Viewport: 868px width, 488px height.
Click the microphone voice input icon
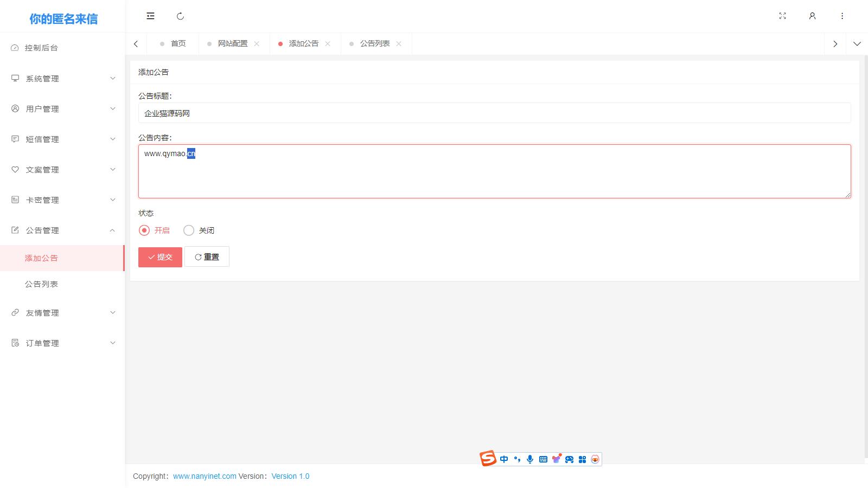tap(530, 459)
